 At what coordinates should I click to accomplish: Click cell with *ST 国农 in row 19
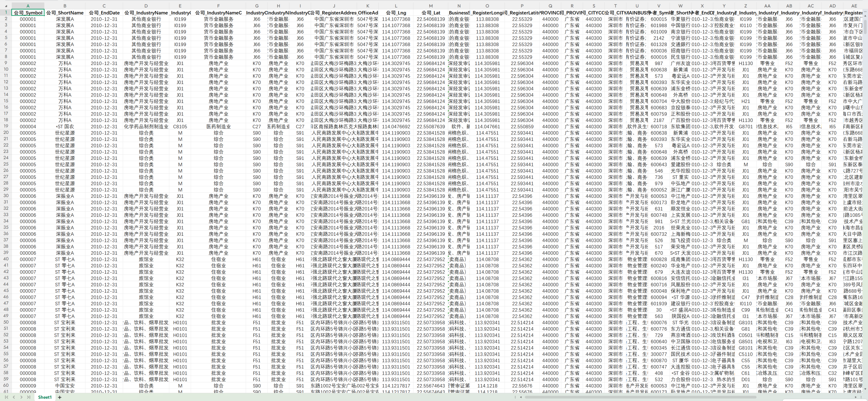click(65, 126)
